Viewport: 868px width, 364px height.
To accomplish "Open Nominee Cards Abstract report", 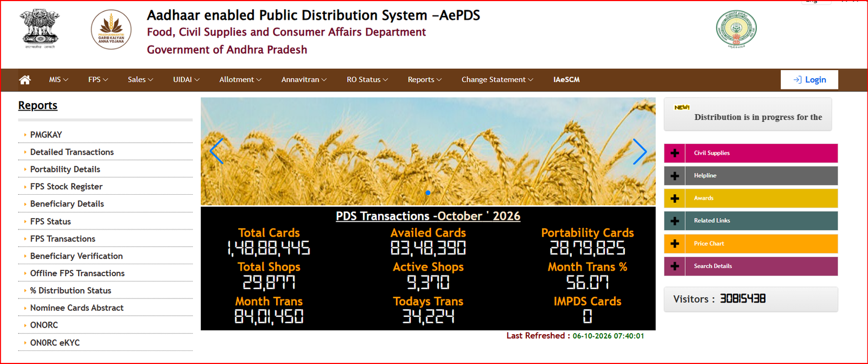I will 77,308.
